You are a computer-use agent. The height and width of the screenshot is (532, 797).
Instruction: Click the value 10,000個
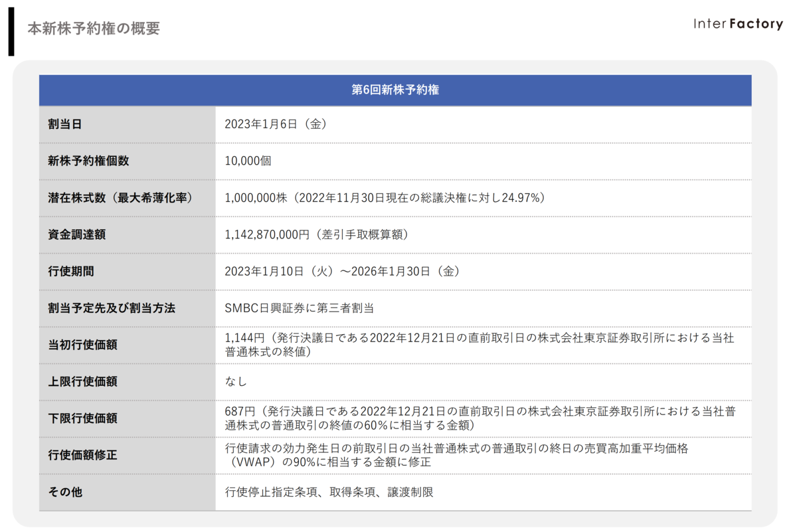pyautogui.click(x=248, y=161)
